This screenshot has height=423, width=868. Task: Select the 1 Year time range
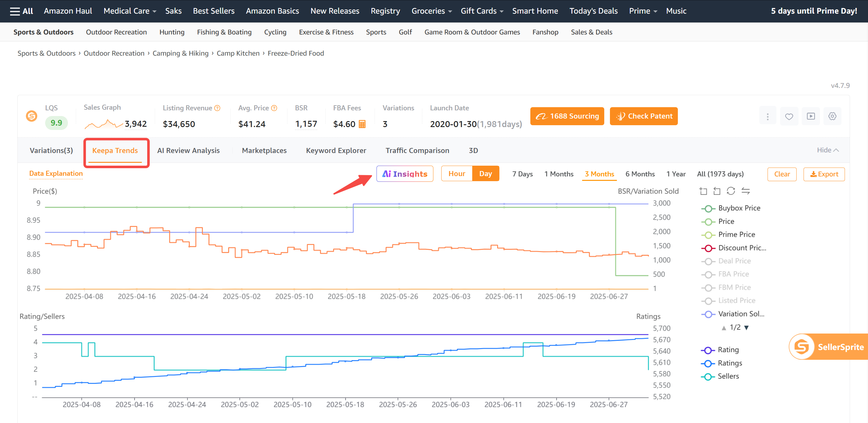click(676, 174)
